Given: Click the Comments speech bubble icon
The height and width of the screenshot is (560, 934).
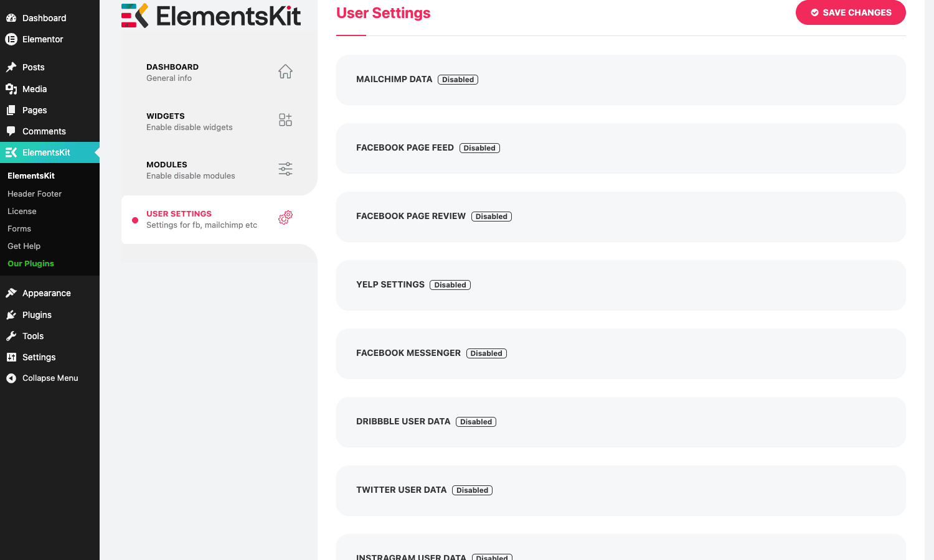Looking at the screenshot, I should tap(11, 131).
